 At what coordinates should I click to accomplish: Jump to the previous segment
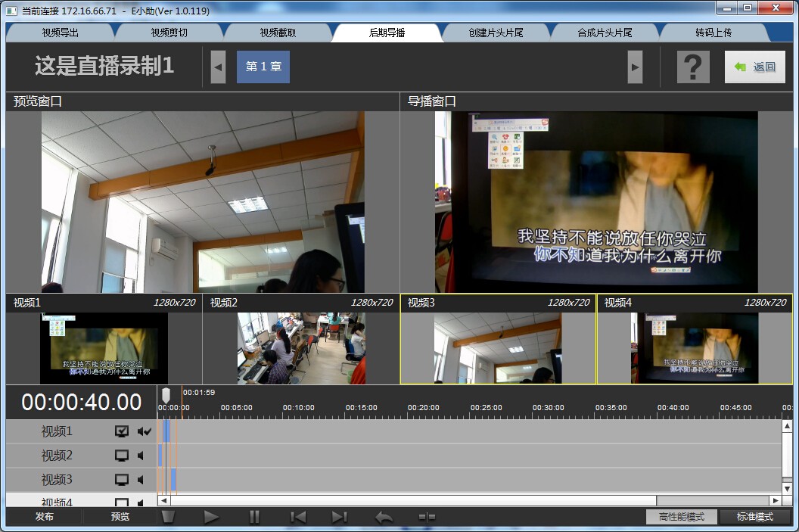click(298, 517)
